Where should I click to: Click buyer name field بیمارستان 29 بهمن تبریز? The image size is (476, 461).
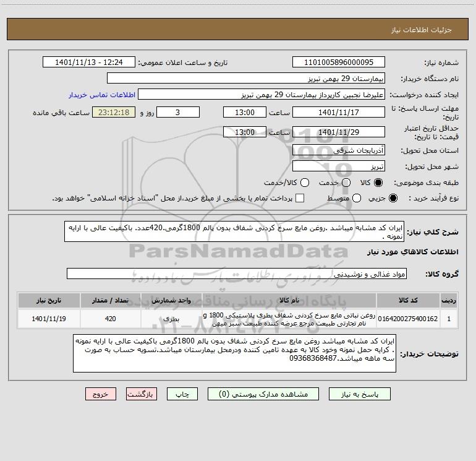(x=246, y=79)
